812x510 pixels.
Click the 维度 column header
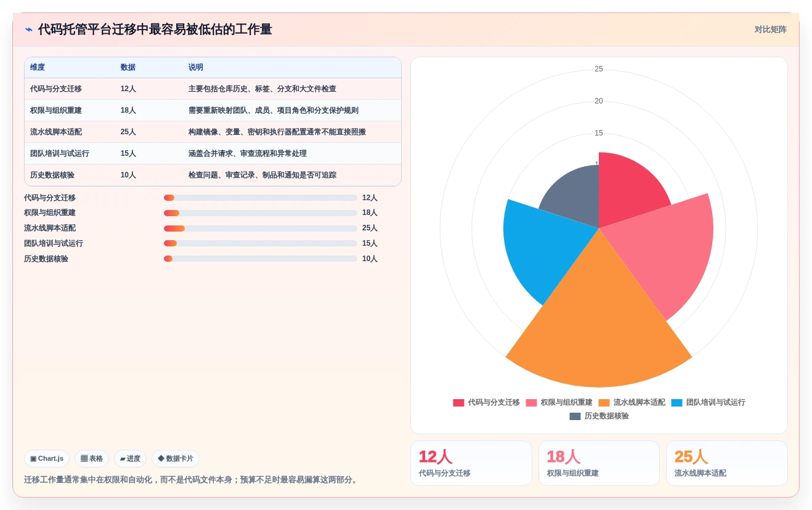(x=38, y=68)
